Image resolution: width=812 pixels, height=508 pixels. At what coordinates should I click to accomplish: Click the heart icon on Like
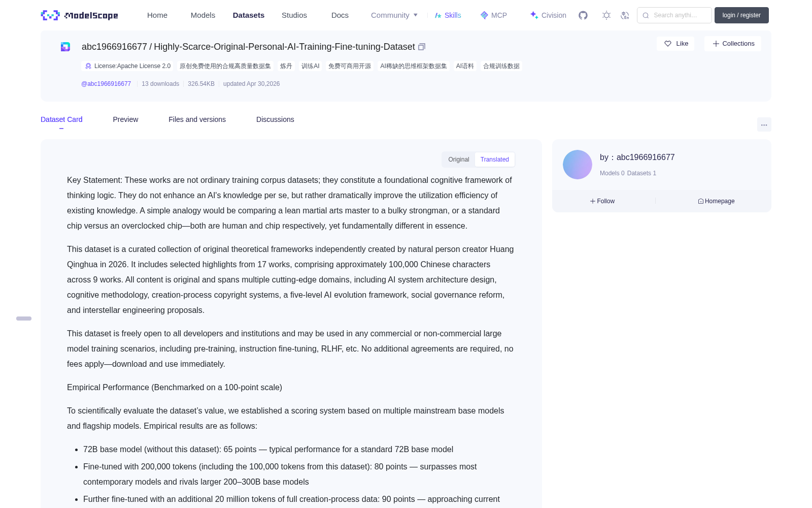668,44
